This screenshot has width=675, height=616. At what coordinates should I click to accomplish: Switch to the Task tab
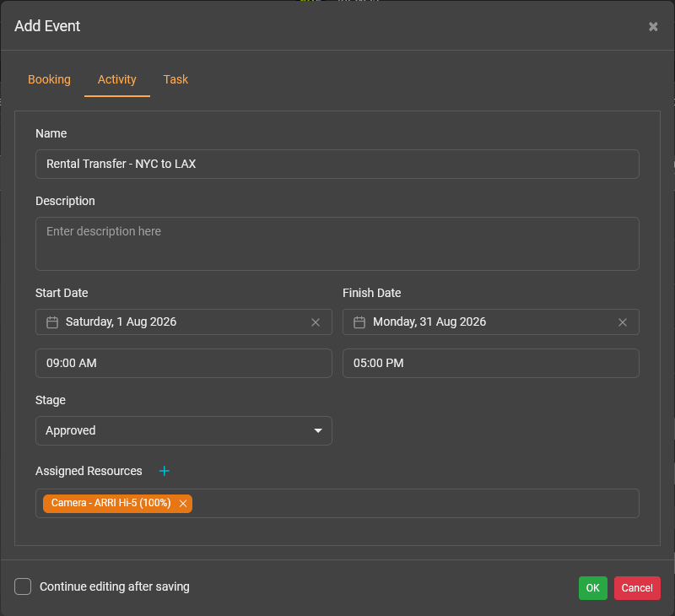[175, 79]
